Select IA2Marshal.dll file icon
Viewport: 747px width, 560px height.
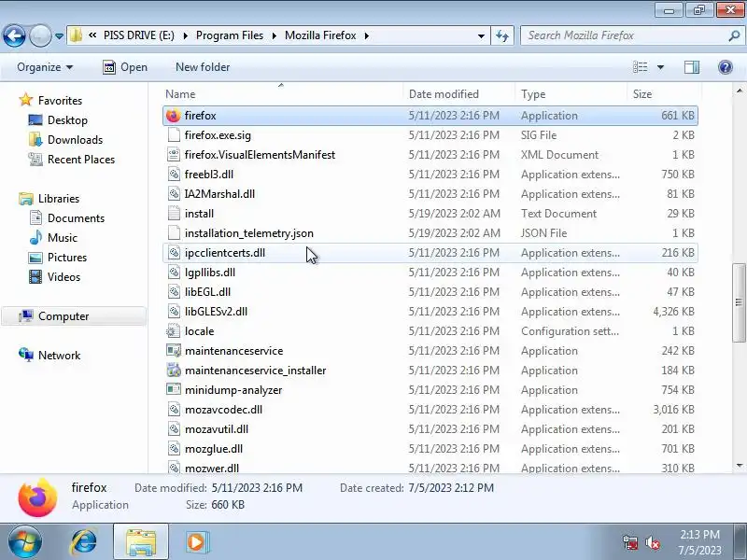pyautogui.click(x=174, y=194)
